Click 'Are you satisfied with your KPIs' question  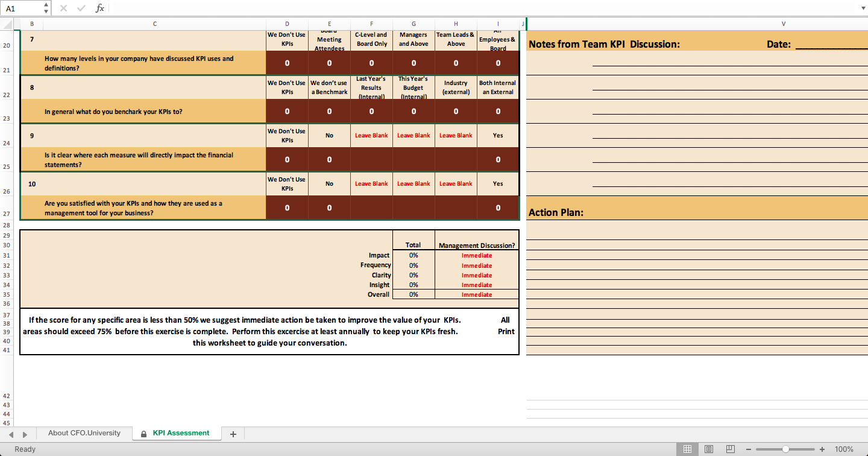pos(134,208)
